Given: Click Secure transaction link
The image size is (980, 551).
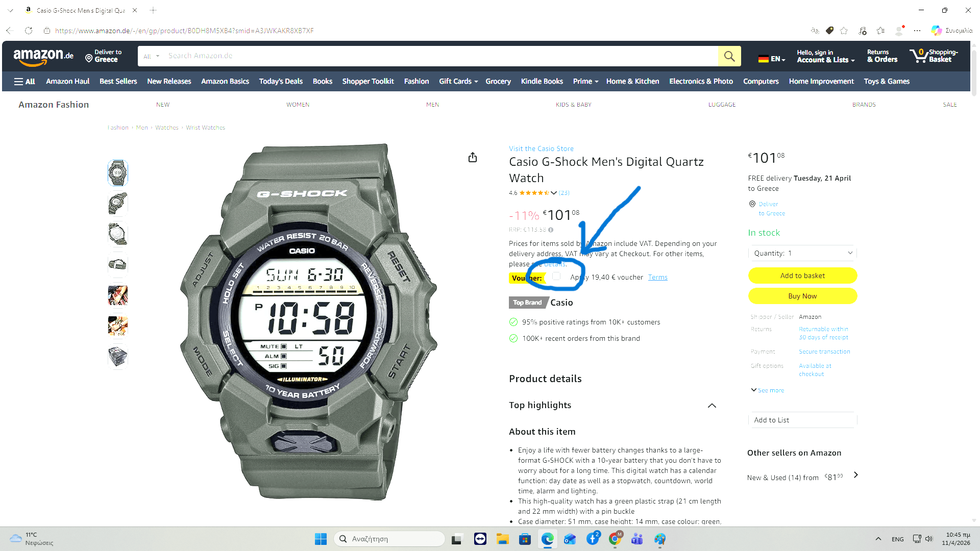Looking at the screenshot, I should pos(824,352).
